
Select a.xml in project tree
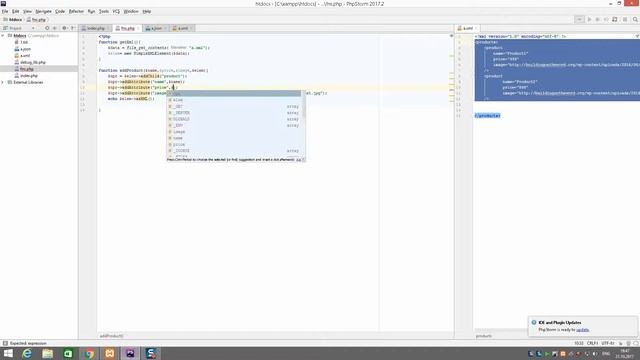pos(25,56)
